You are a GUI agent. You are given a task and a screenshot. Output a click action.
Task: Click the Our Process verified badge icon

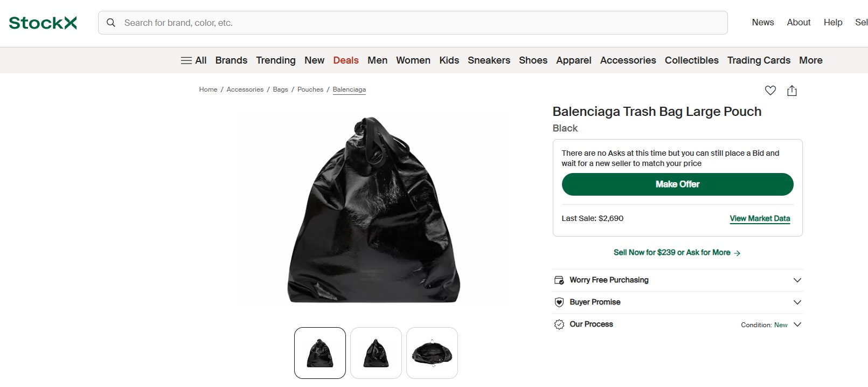(559, 324)
